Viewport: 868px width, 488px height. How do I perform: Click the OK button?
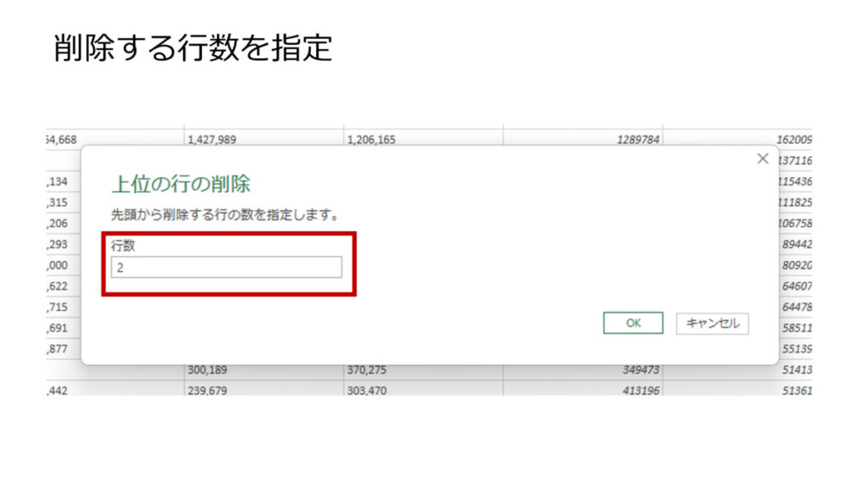tap(633, 323)
